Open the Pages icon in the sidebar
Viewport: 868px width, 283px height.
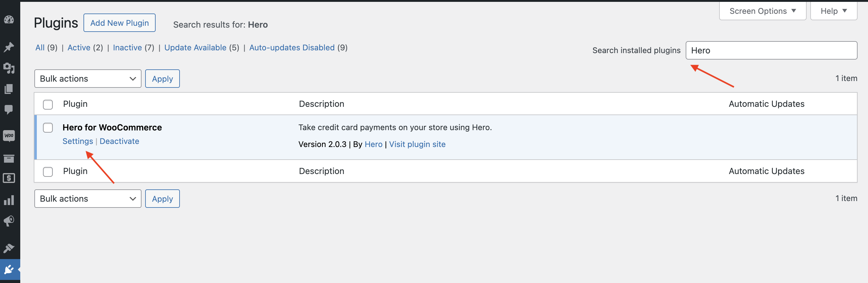coord(9,89)
